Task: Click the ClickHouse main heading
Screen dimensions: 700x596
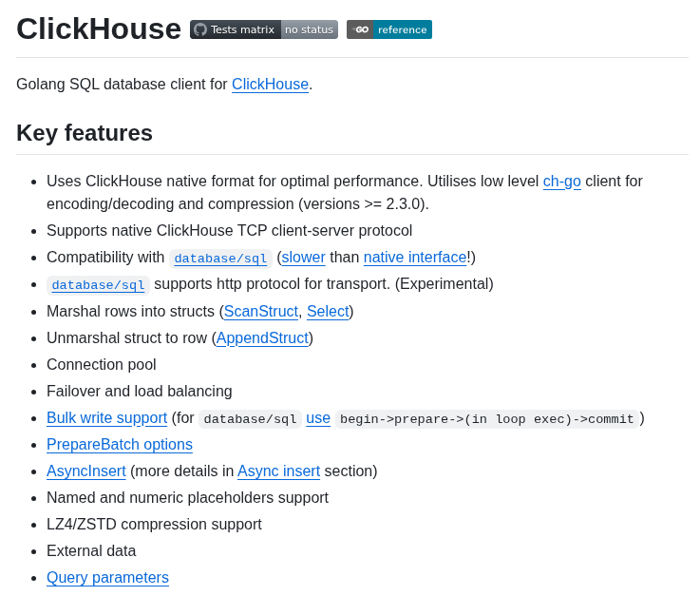Action: pos(99,29)
